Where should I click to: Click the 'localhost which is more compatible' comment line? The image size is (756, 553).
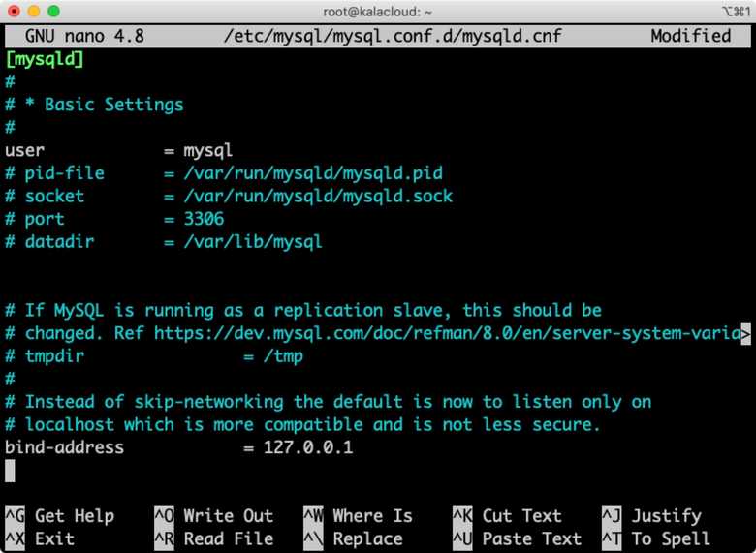pos(303,425)
